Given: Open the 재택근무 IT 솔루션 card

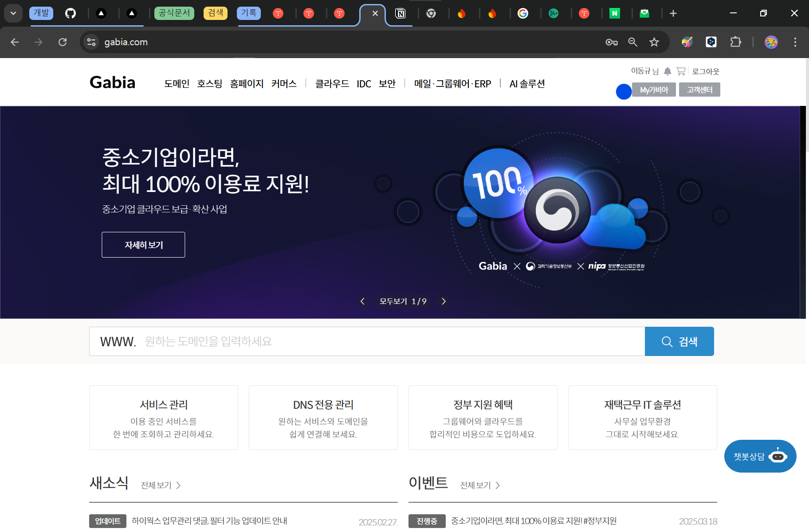Looking at the screenshot, I should point(643,418).
